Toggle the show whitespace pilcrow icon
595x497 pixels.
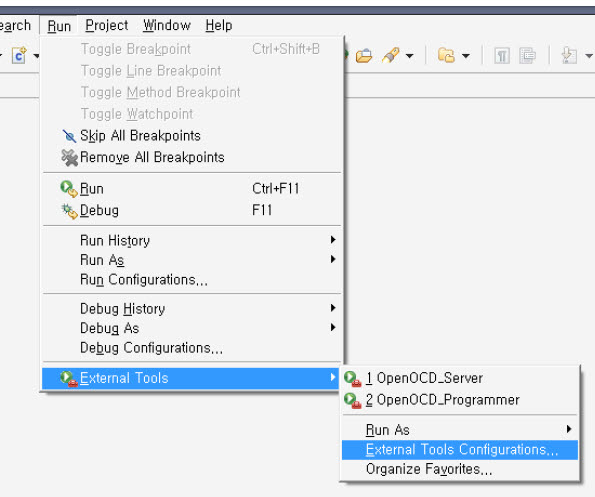point(502,56)
